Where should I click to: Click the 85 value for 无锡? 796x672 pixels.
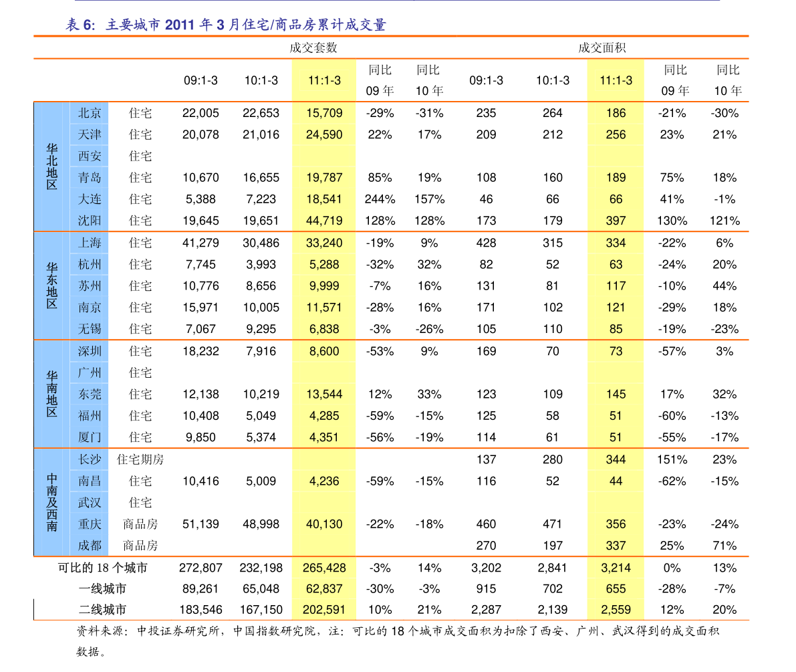pyautogui.click(x=616, y=329)
